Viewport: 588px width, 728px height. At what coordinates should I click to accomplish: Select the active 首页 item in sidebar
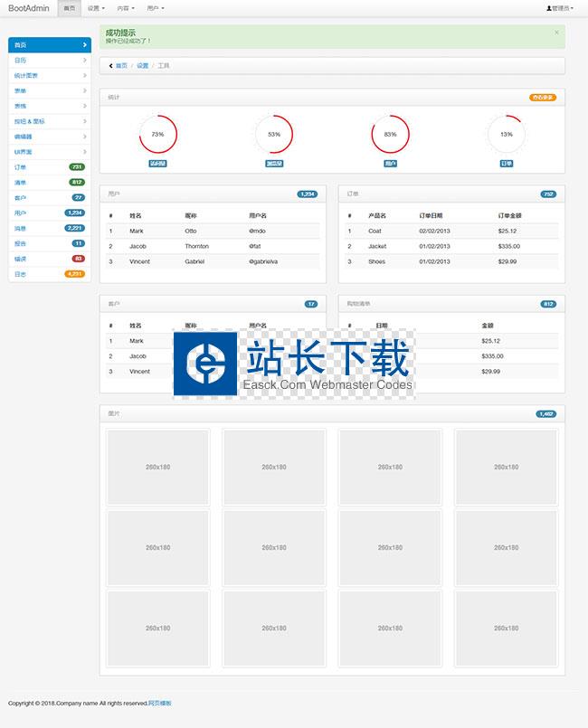coord(50,45)
